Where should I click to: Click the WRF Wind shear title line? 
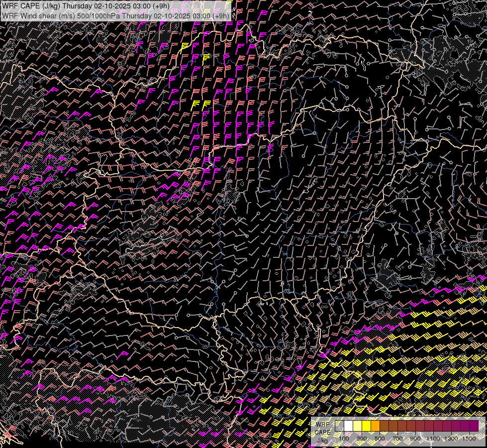115,15
